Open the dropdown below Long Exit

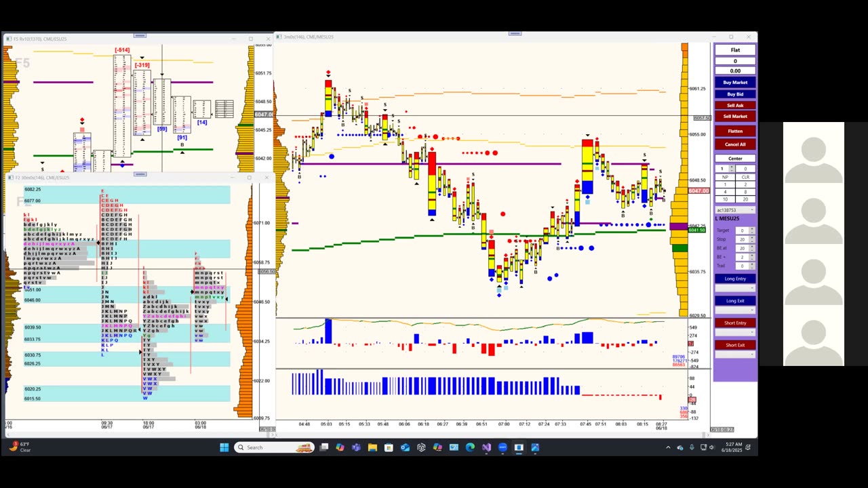(x=735, y=310)
